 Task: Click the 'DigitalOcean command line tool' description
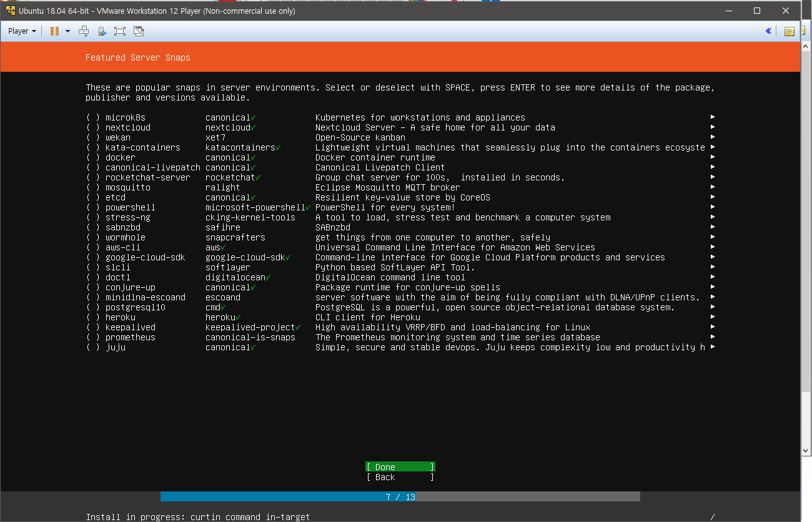pos(390,277)
